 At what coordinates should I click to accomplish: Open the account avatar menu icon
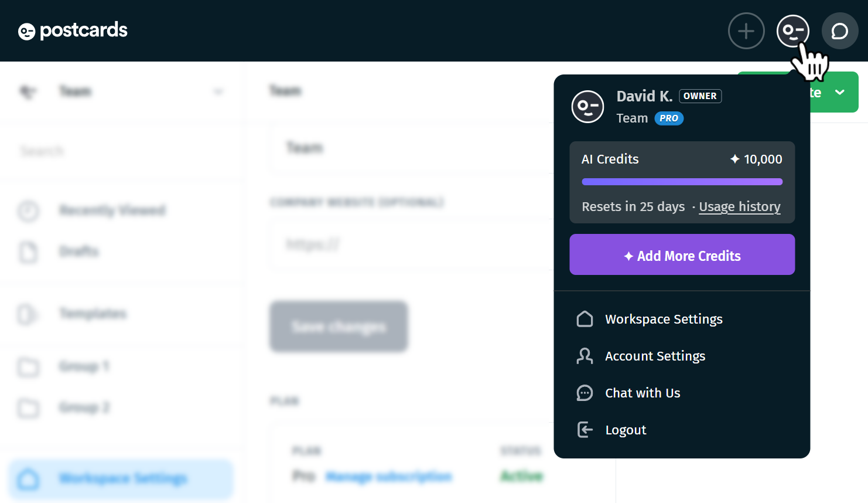793,31
